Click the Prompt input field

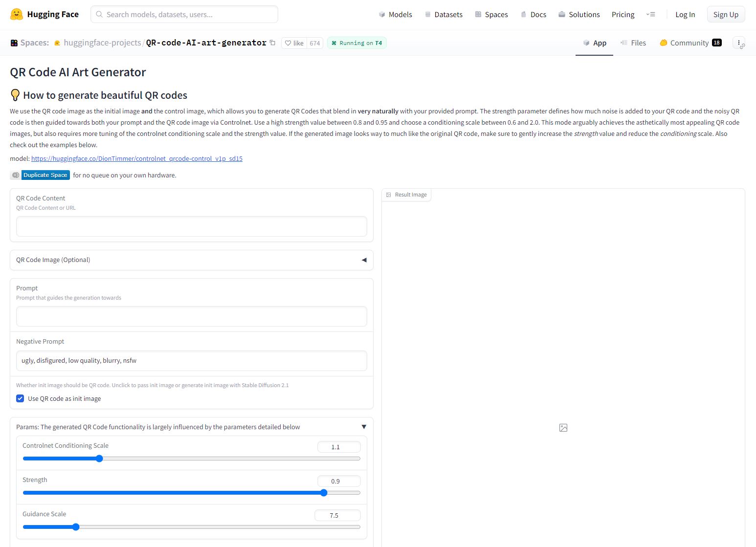click(x=192, y=316)
